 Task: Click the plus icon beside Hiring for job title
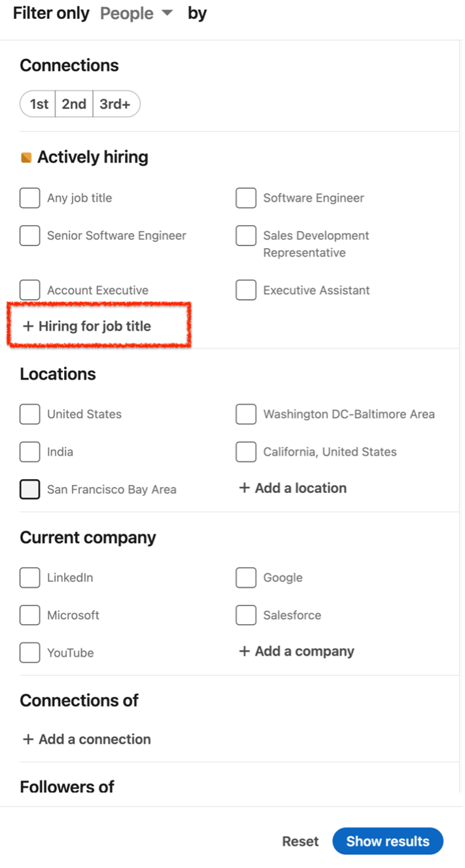point(27,326)
